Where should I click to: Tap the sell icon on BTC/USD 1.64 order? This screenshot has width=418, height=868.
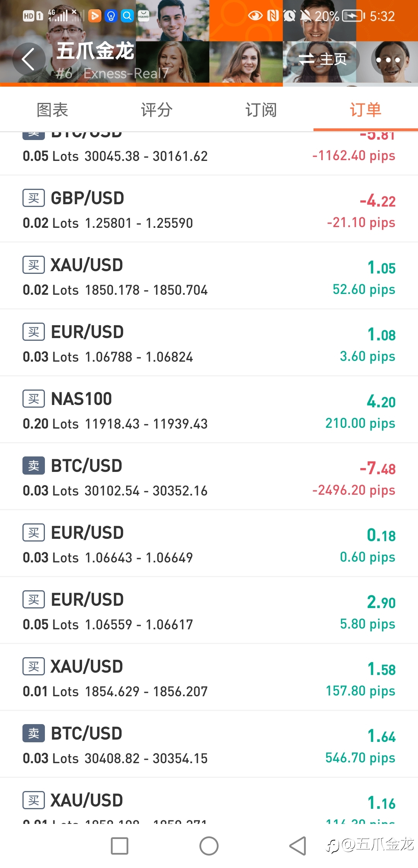[x=34, y=733]
